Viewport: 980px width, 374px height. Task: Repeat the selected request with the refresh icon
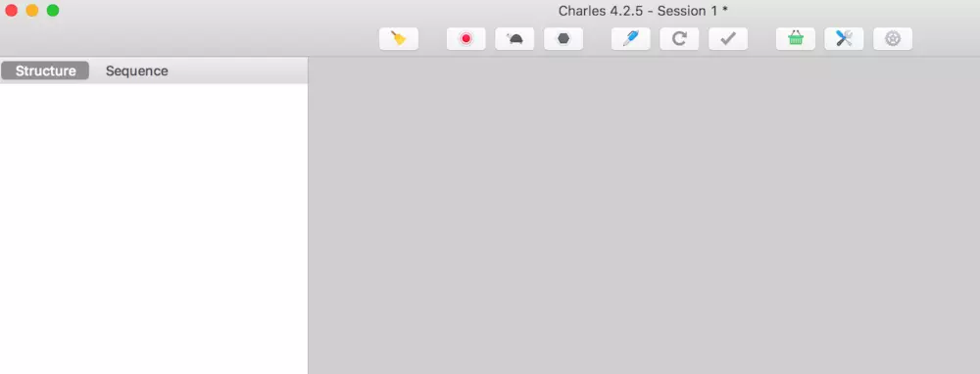click(680, 39)
